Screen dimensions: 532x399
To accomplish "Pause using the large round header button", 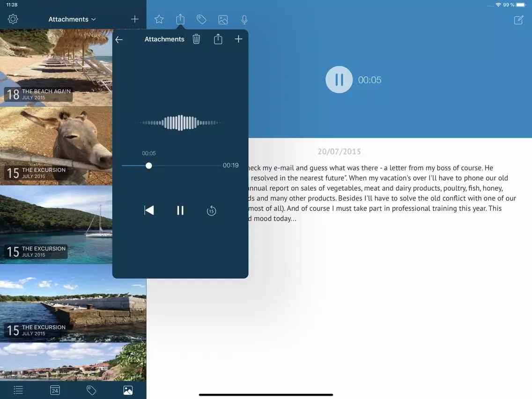I will click(339, 80).
